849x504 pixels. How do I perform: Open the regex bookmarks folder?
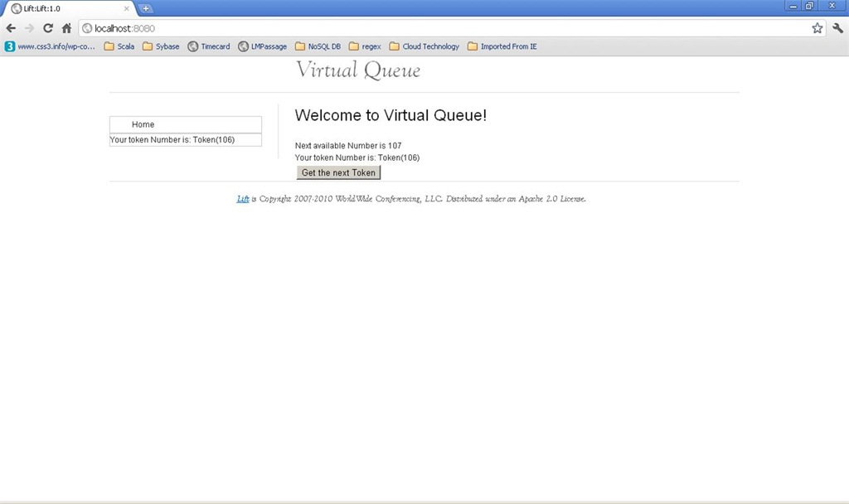click(365, 46)
